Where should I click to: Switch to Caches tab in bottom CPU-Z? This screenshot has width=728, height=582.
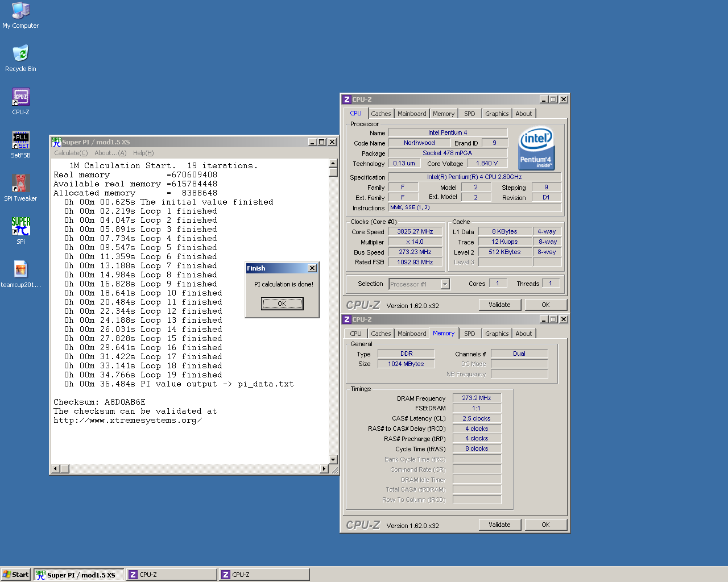pyautogui.click(x=381, y=334)
